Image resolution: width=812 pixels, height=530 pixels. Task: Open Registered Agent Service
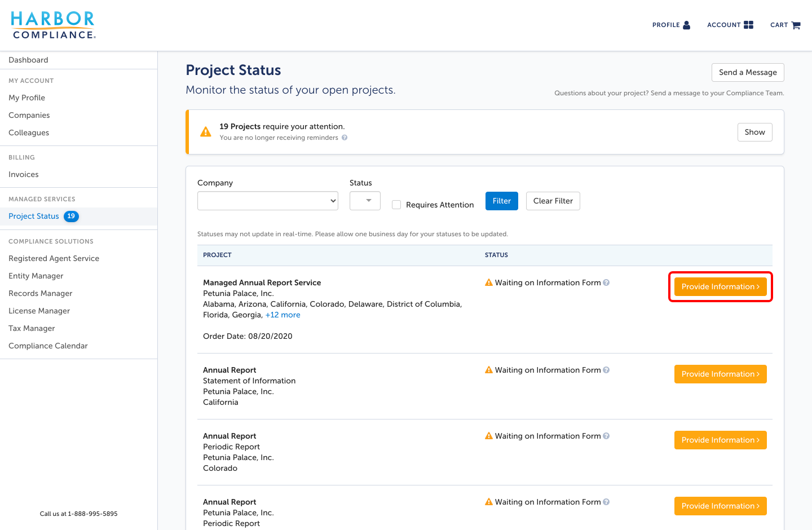tap(54, 258)
